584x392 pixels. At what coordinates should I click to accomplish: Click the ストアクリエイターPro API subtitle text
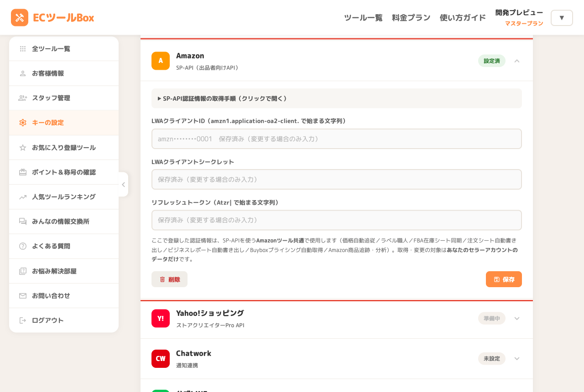[210, 325]
